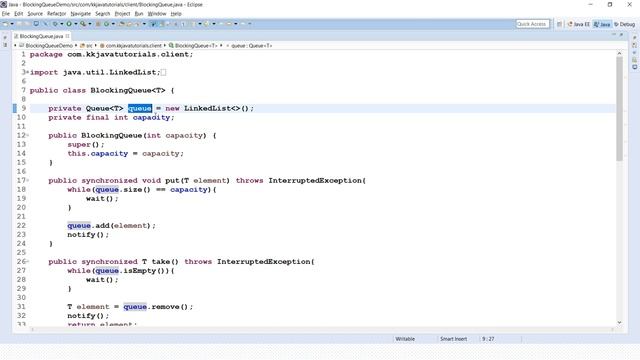Image resolution: width=640 pixels, height=360 pixels.
Task: Select the BlockingQueue.java editor tab
Action: pos(41,36)
